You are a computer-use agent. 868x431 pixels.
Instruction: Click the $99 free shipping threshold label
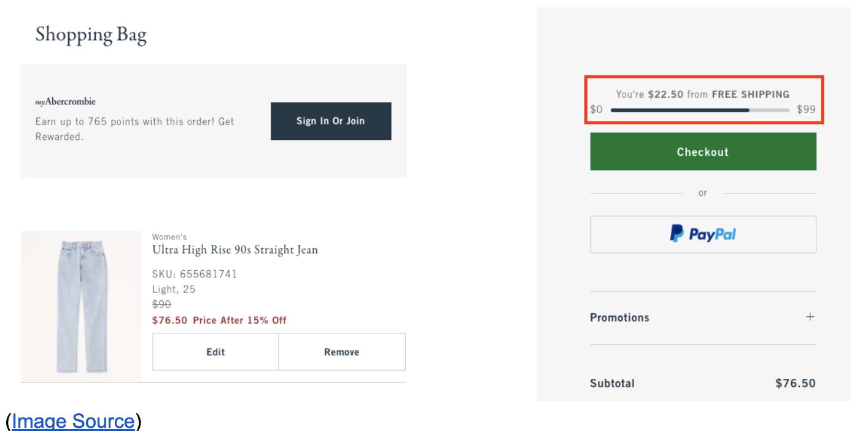(x=806, y=110)
